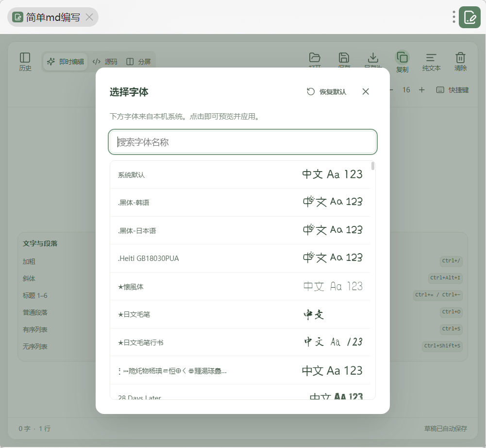Click the green app edit icon
Viewport: 486px width, 448px height.
469,17
